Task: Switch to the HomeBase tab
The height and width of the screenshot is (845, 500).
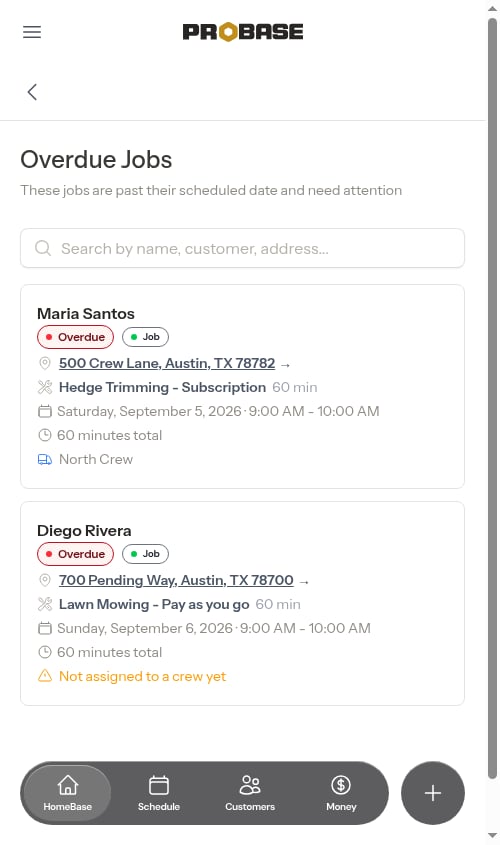Action: tap(67, 793)
